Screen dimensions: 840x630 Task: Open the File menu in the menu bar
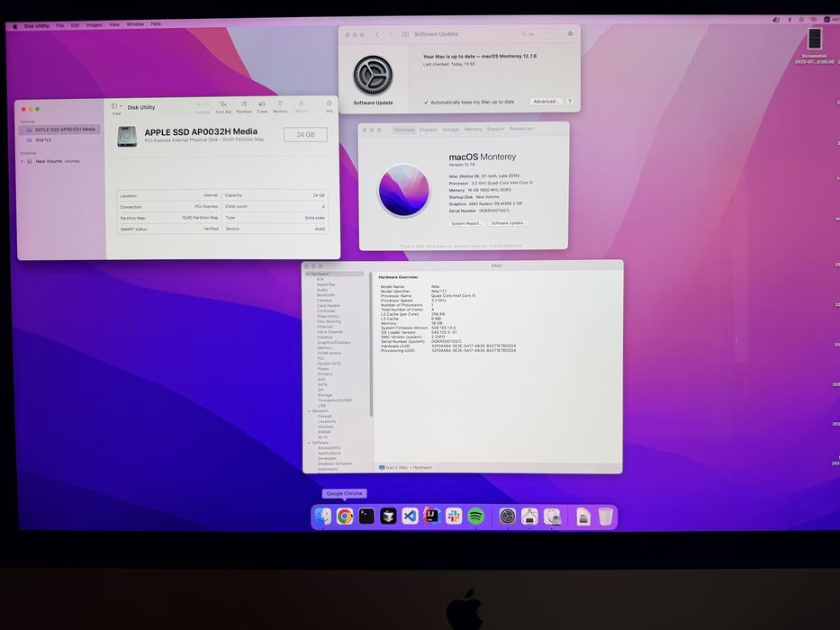60,25
